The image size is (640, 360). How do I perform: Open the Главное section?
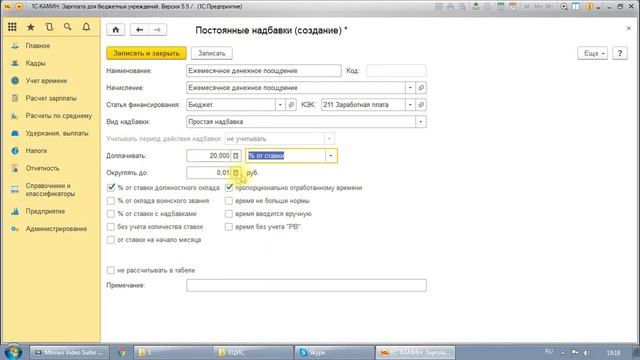point(38,46)
